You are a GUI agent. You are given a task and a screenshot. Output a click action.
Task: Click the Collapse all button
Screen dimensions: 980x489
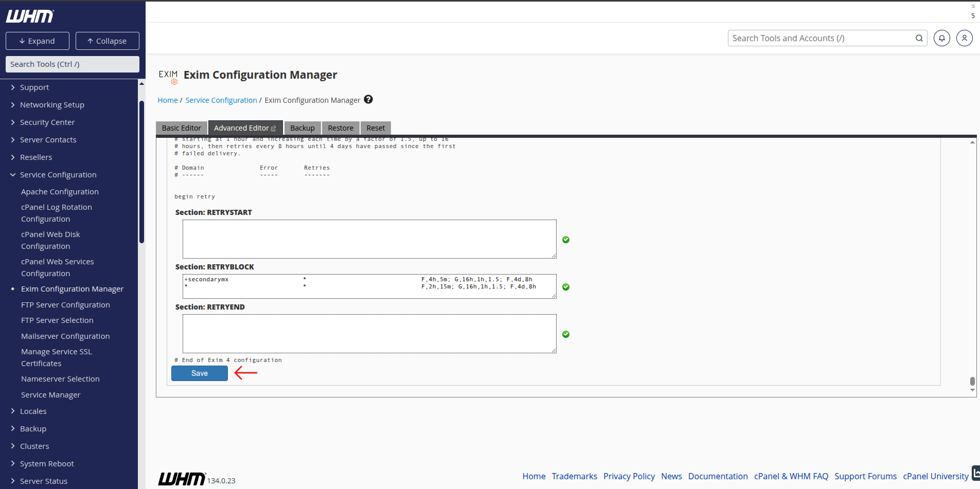click(x=107, y=41)
